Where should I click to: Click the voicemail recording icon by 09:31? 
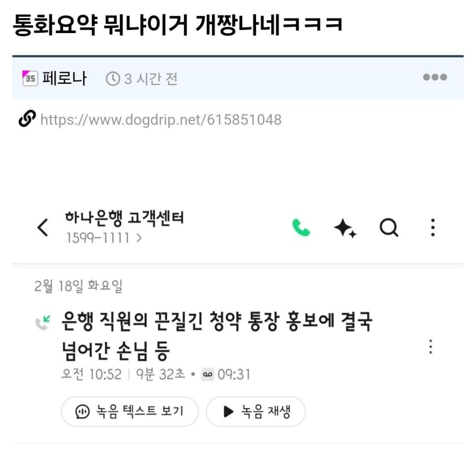pyautogui.click(x=207, y=374)
